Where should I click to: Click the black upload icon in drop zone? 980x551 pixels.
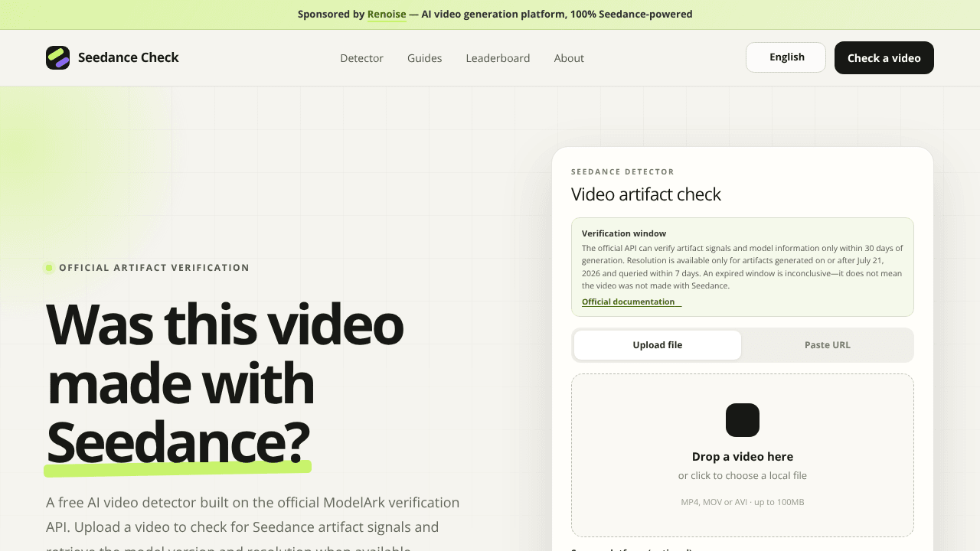click(x=743, y=420)
